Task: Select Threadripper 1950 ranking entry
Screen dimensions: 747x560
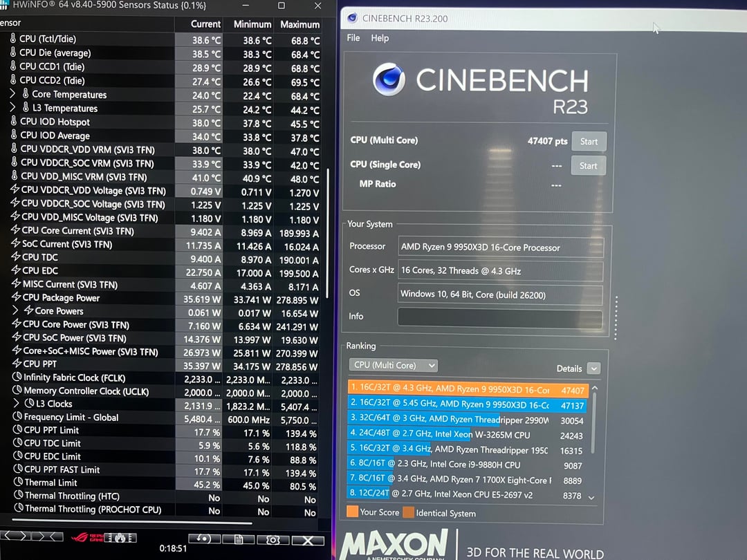Action: click(467, 449)
